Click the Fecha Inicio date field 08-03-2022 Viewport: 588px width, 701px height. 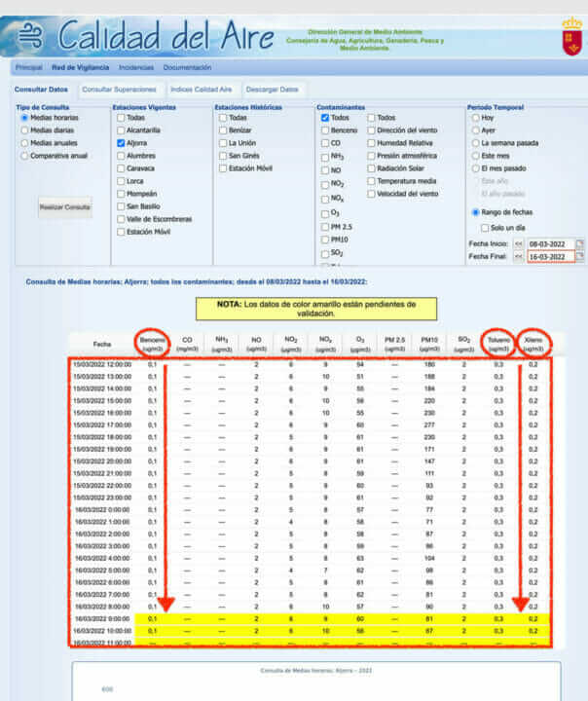550,244
